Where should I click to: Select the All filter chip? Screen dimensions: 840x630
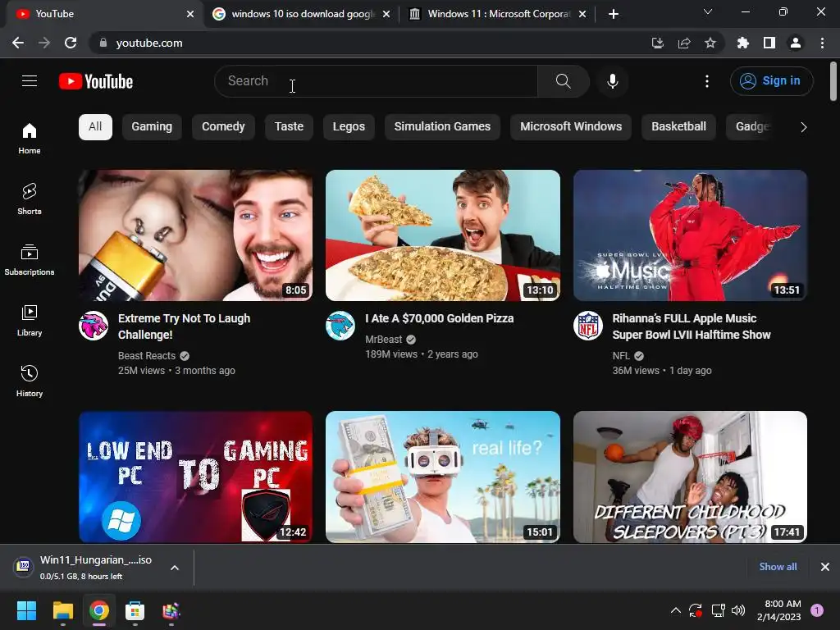coord(95,127)
